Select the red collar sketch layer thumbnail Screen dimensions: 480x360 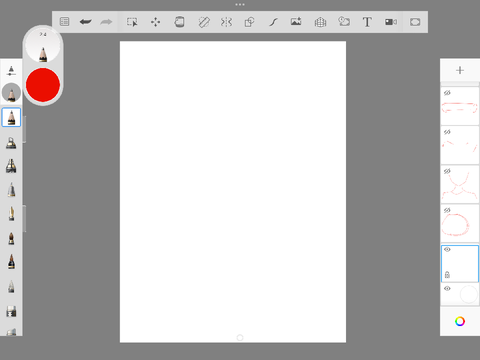pyautogui.click(x=460, y=184)
